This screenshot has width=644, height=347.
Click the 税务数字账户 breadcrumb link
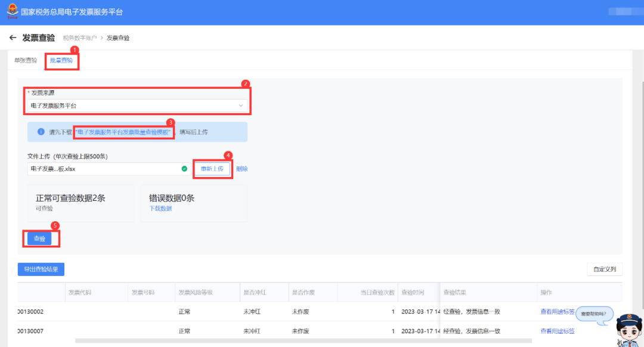pos(80,38)
